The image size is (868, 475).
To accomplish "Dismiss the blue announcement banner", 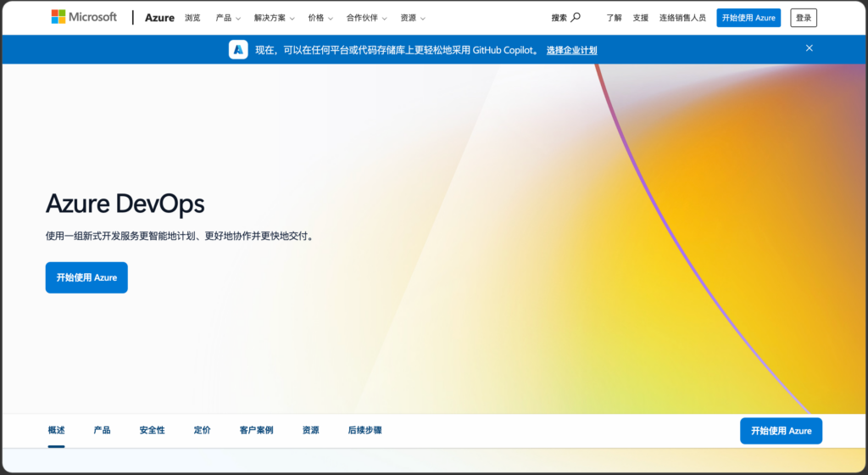I will [x=810, y=48].
